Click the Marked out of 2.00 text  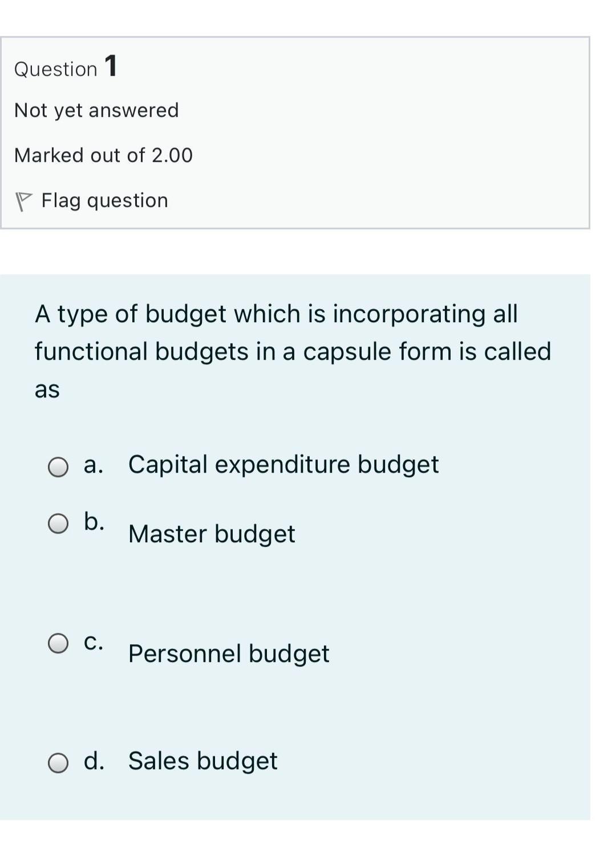[x=103, y=155]
